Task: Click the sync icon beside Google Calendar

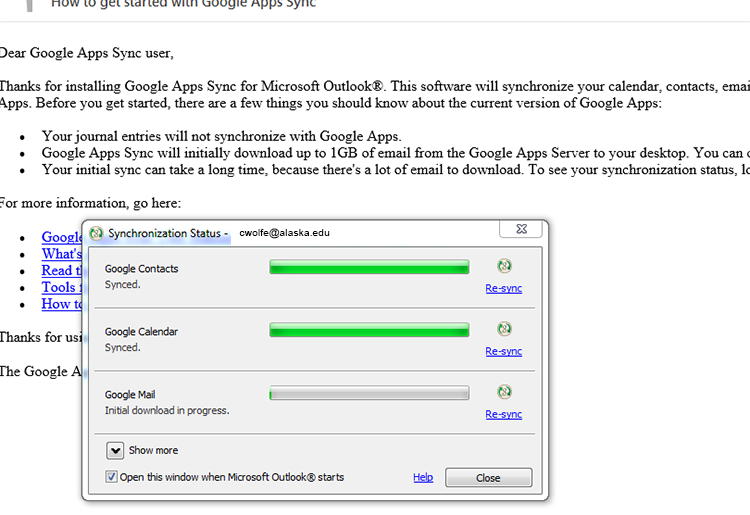Action: 504,329
